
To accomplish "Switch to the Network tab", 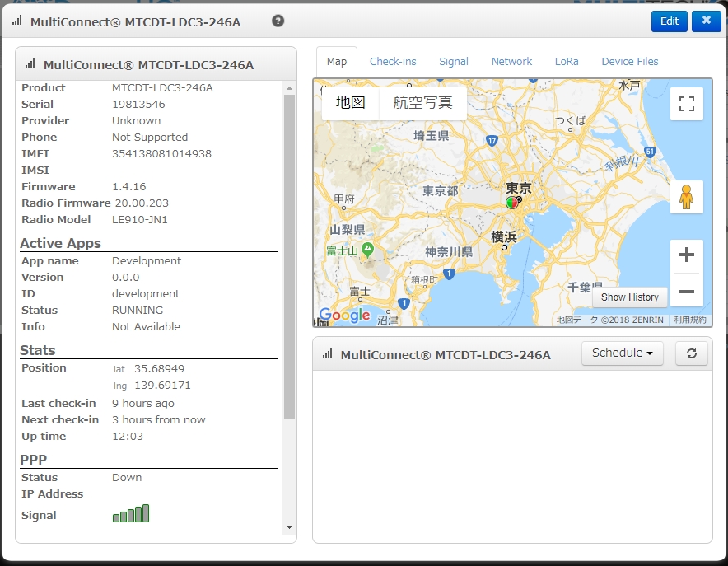I will tap(511, 62).
